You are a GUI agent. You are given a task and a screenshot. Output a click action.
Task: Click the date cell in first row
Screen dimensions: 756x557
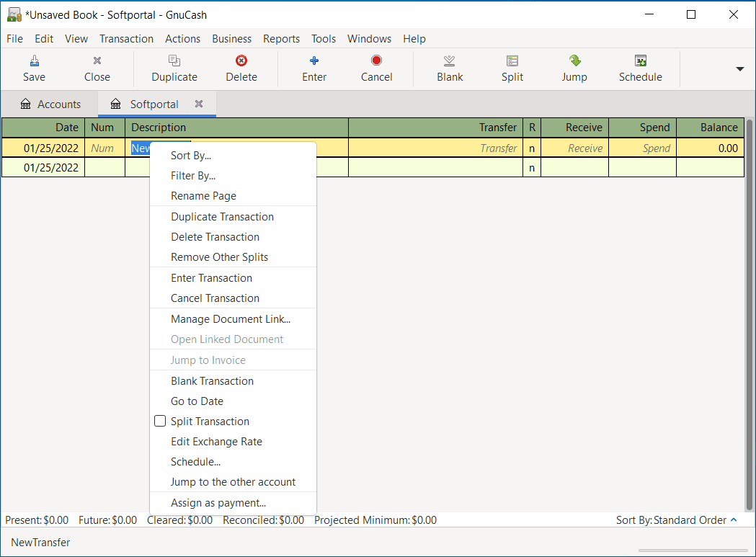pos(43,148)
